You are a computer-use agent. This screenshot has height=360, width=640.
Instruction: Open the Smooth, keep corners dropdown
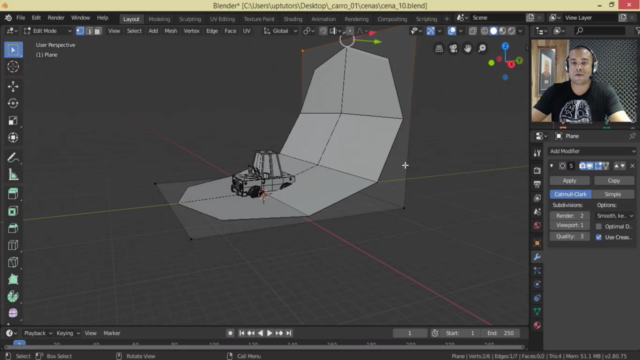(x=615, y=216)
